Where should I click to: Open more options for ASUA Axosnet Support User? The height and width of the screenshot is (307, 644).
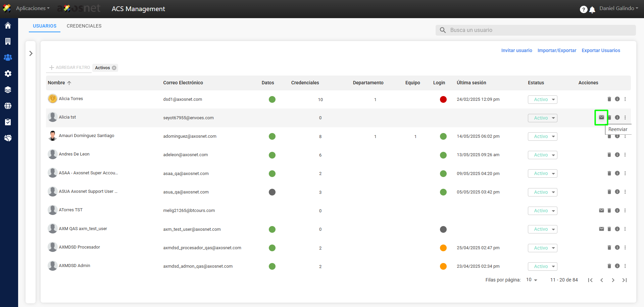pos(625,192)
